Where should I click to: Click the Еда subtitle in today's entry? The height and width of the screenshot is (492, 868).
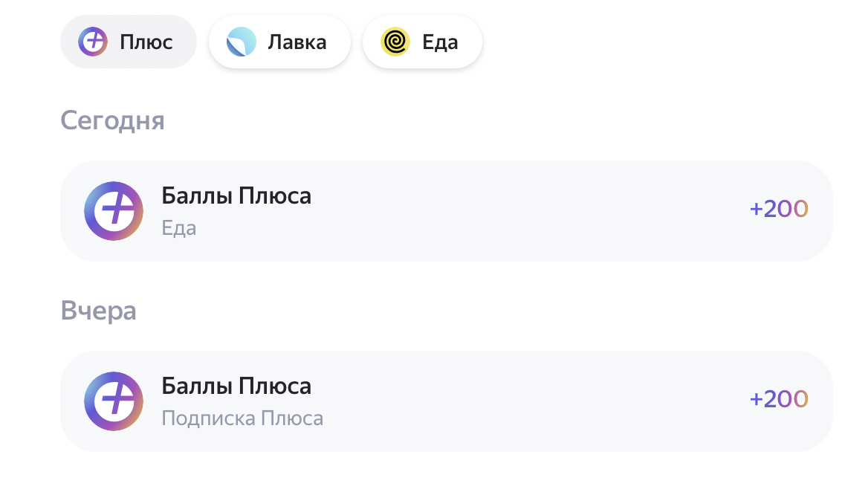click(x=179, y=228)
